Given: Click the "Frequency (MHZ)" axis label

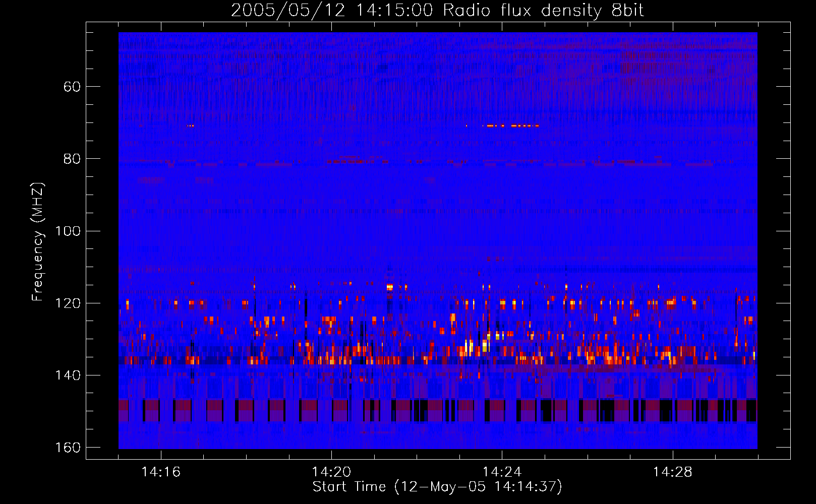Looking at the screenshot, I should pos(38,242).
